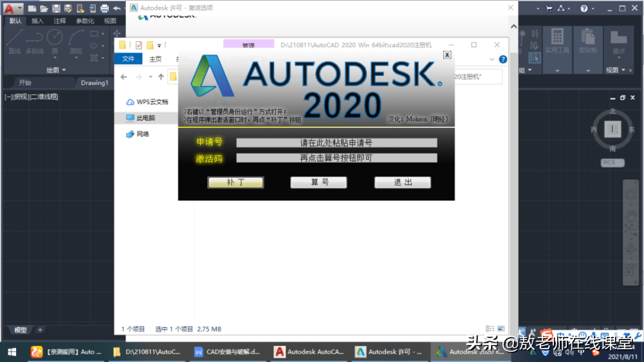Click the 剪贴板 paste icon
The image size is (644, 362).
coord(588,37)
